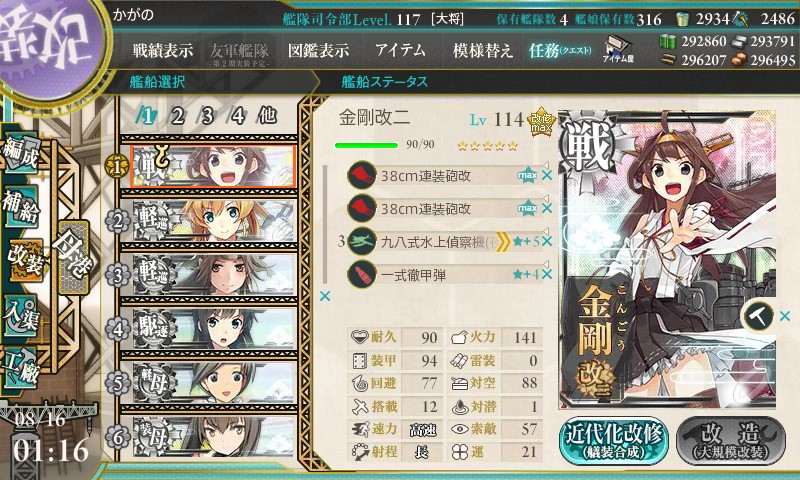Select fleet tab 4
The width and height of the screenshot is (800, 480).
[238, 116]
